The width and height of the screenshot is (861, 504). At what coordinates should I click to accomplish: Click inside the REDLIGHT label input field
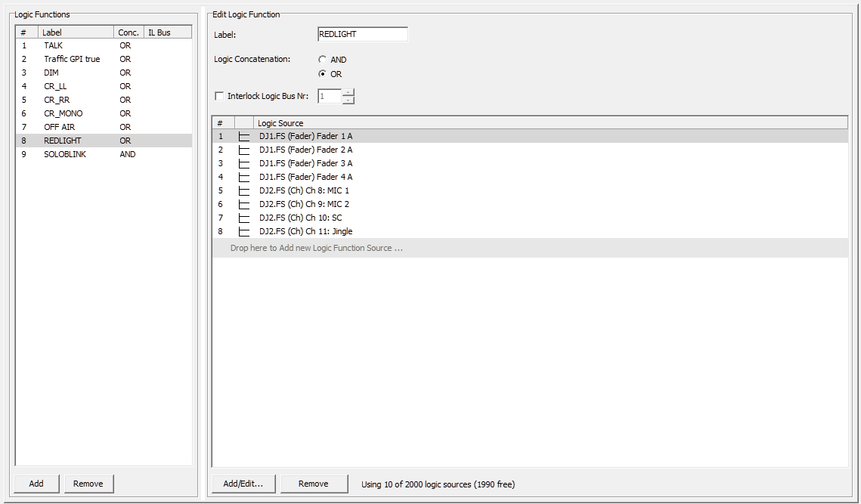[362, 34]
